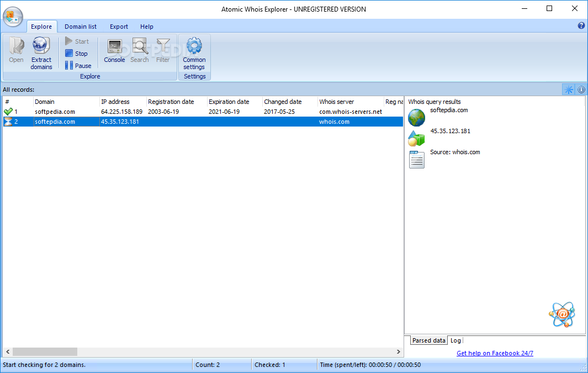Start the whois exploration
Image resolution: width=588 pixels, height=373 pixels.
pos(77,41)
